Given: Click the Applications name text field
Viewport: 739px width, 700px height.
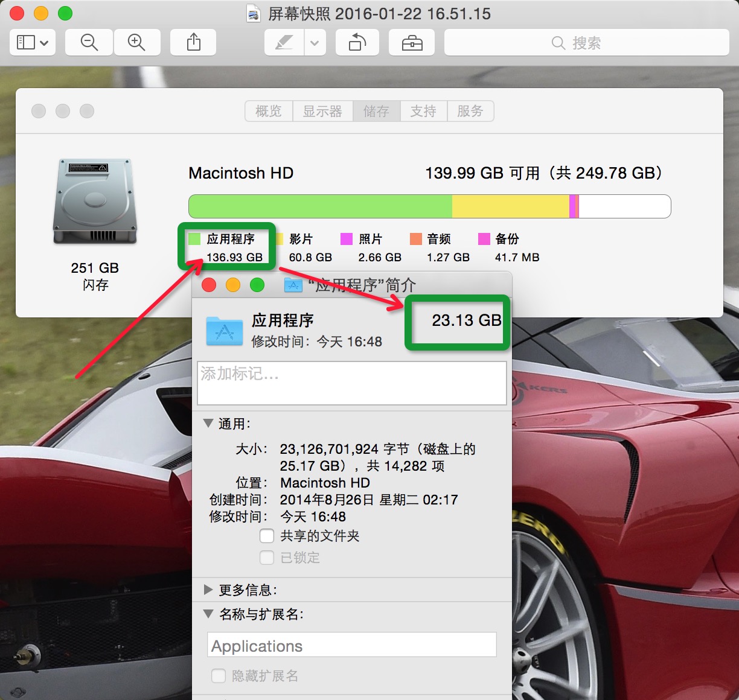Looking at the screenshot, I should tap(352, 644).
